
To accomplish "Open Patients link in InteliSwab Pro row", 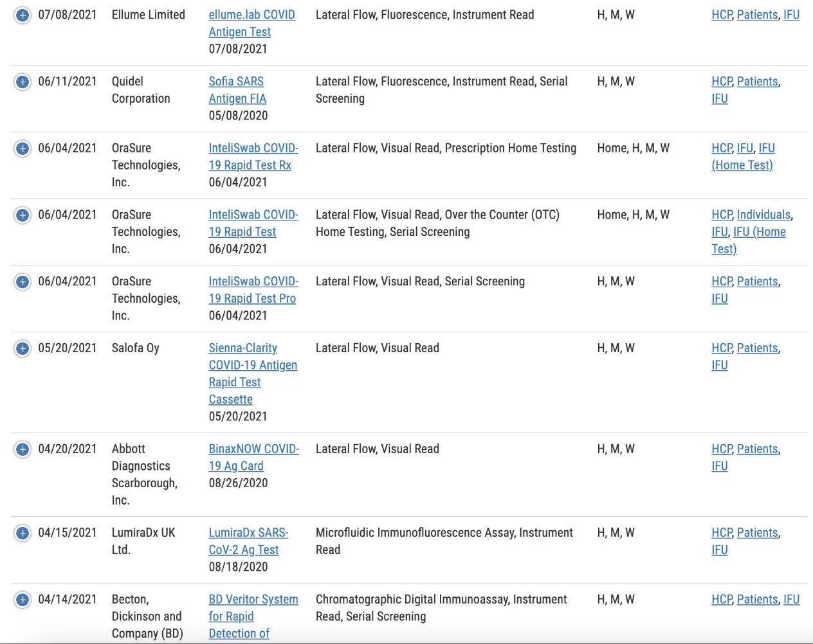I will [x=757, y=282].
